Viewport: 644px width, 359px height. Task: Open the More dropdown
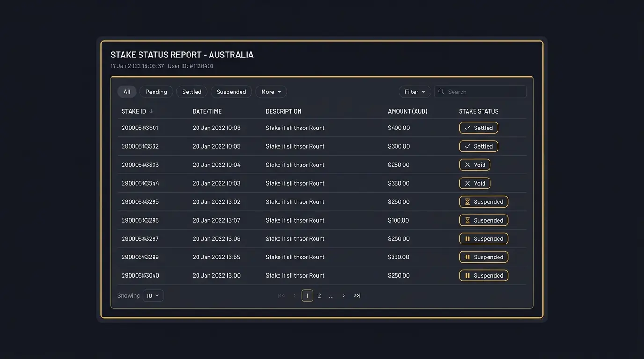coord(271,92)
